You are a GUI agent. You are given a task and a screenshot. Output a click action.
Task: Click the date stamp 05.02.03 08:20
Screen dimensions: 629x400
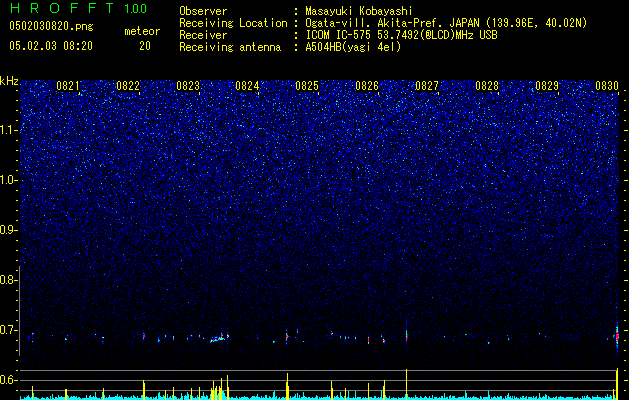pos(51,46)
